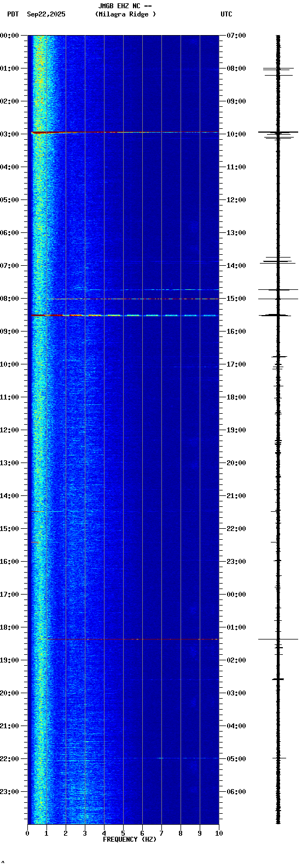
Task: Select the '7' frequency axis tick label
Action: 161,833
